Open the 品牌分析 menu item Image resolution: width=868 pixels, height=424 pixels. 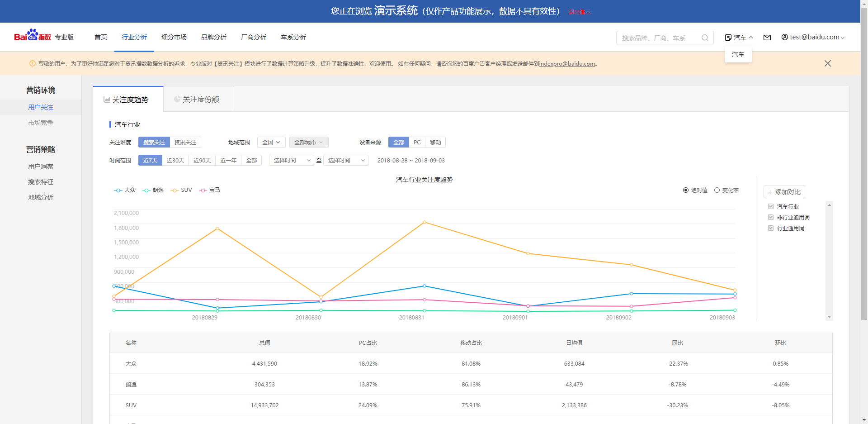(x=214, y=37)
